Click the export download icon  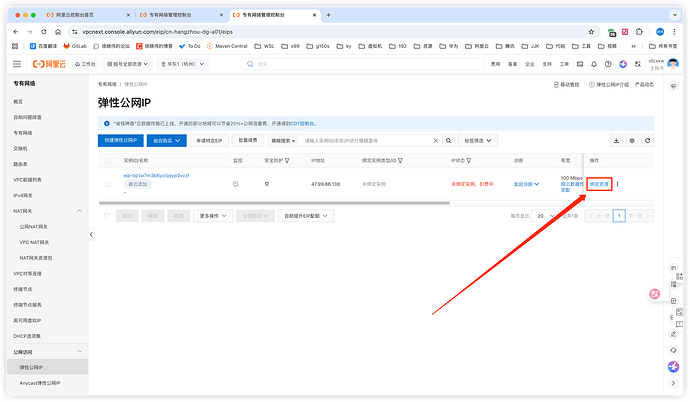pyautogui.click(x=616, y=141)
